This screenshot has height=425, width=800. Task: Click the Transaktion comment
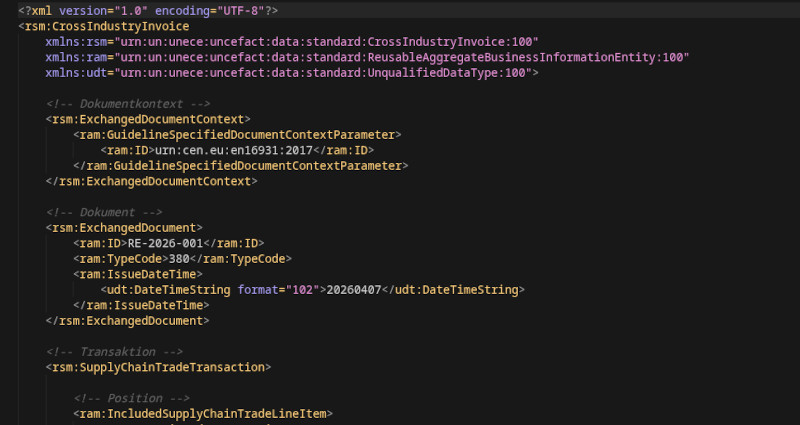(x=114, y=352)
